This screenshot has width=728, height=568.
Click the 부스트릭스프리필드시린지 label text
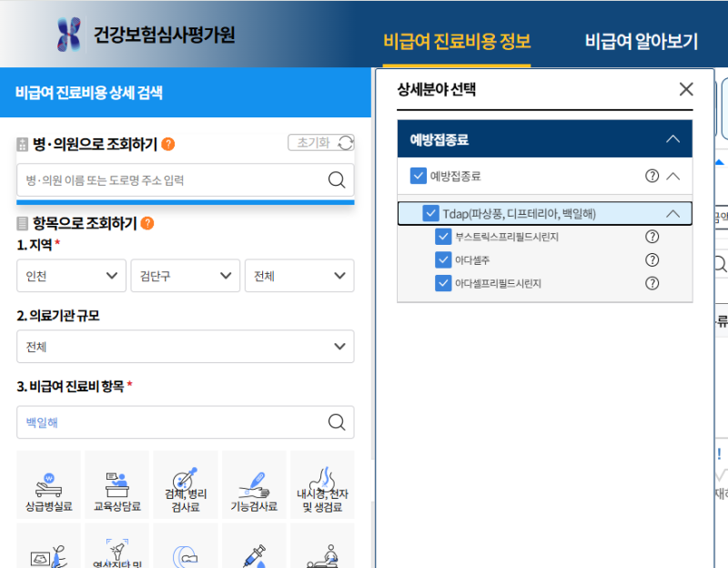[507, 237]
